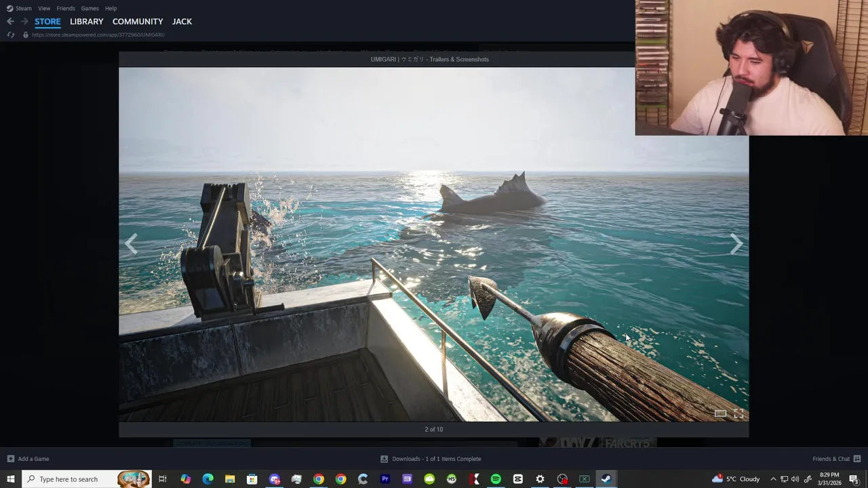868x488 pixels.
Task: Open Windows Settings gear on the taskbar
Action: 540,479
